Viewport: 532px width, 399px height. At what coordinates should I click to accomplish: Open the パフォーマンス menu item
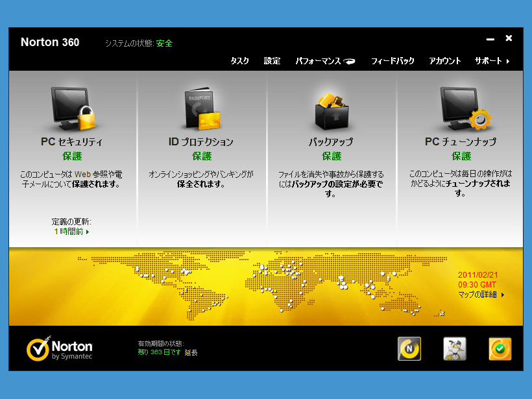click(318, 61)
